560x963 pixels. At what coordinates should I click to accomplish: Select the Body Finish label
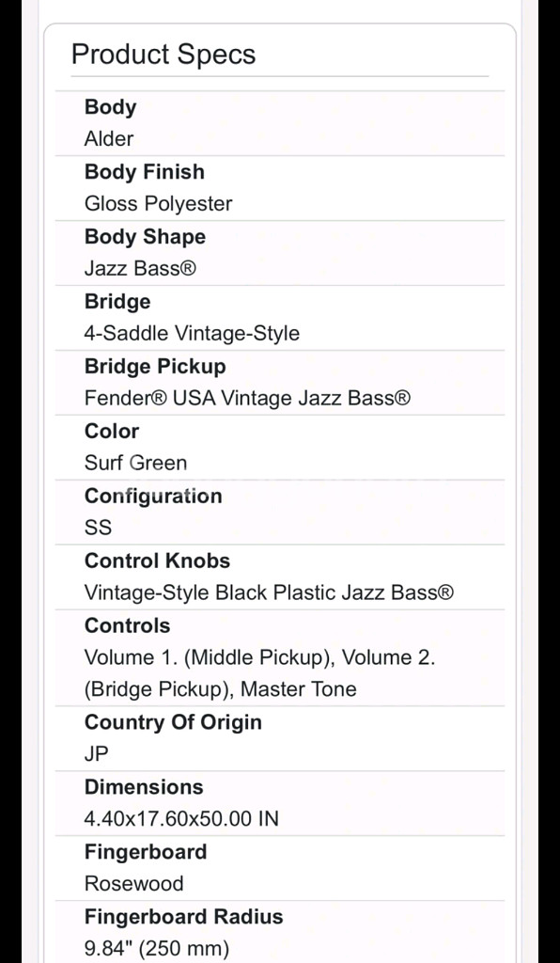click(144, 171)
